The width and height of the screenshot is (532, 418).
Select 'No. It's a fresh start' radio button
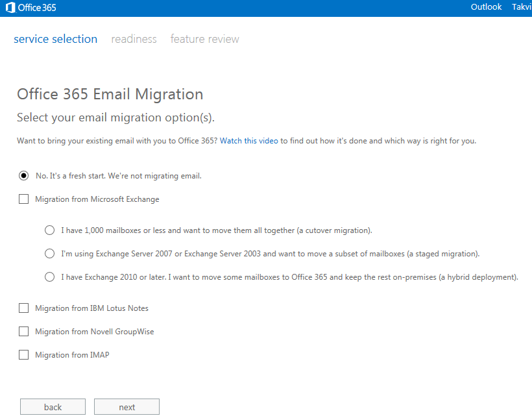click(23, 175)
